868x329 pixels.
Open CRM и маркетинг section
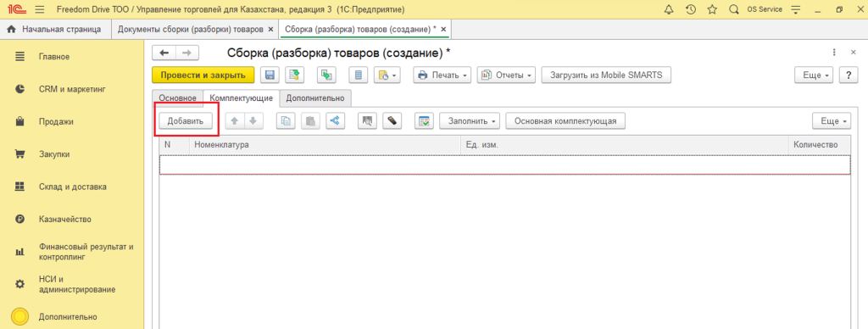click(72, 89)
